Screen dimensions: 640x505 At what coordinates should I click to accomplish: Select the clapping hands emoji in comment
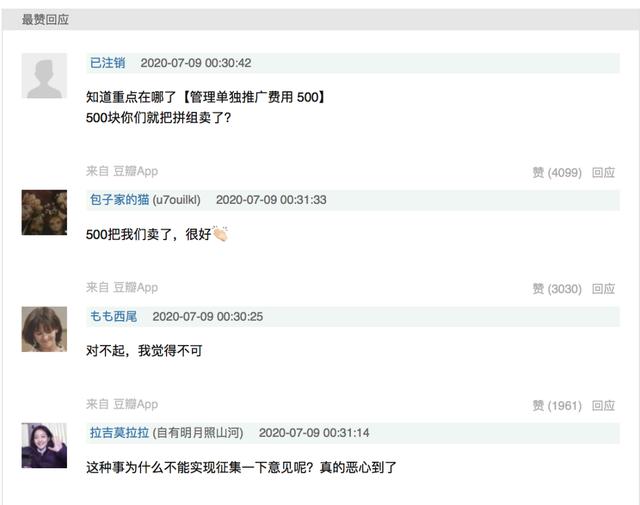(220, 234)
